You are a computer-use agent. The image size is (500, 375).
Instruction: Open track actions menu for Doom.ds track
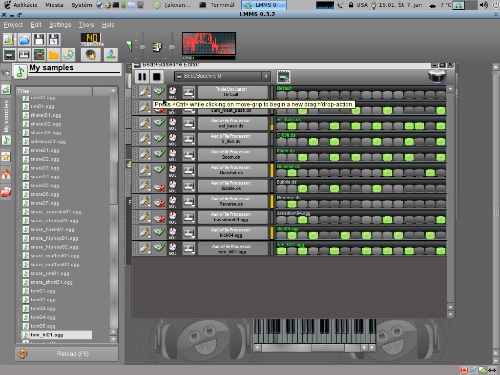(x=145, y=154)
